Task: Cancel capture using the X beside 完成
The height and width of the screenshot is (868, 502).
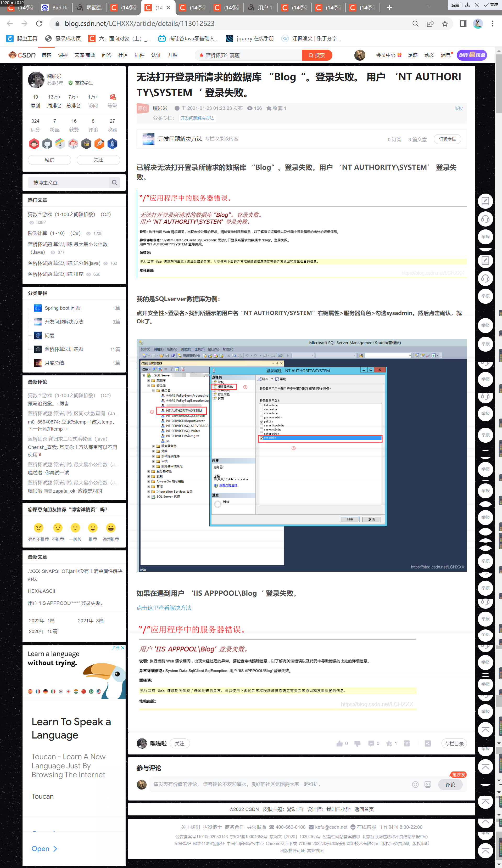Action: (x=477, y=5)
